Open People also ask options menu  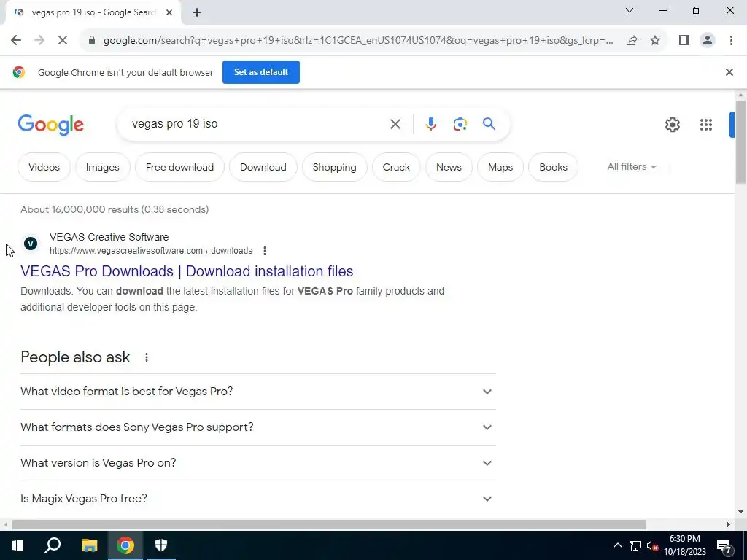click(146, 357)
